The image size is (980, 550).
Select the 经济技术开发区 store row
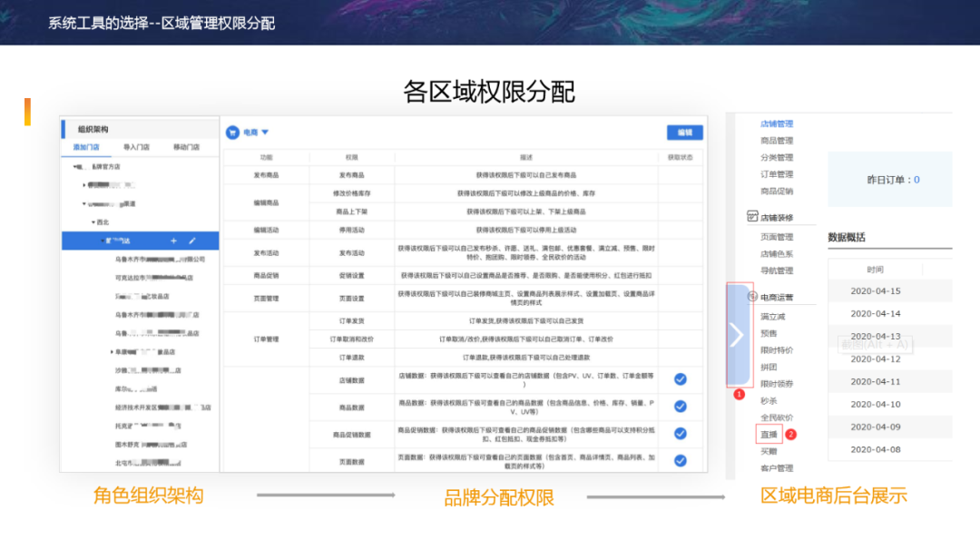pyautogui.click(x=163, y=408)
